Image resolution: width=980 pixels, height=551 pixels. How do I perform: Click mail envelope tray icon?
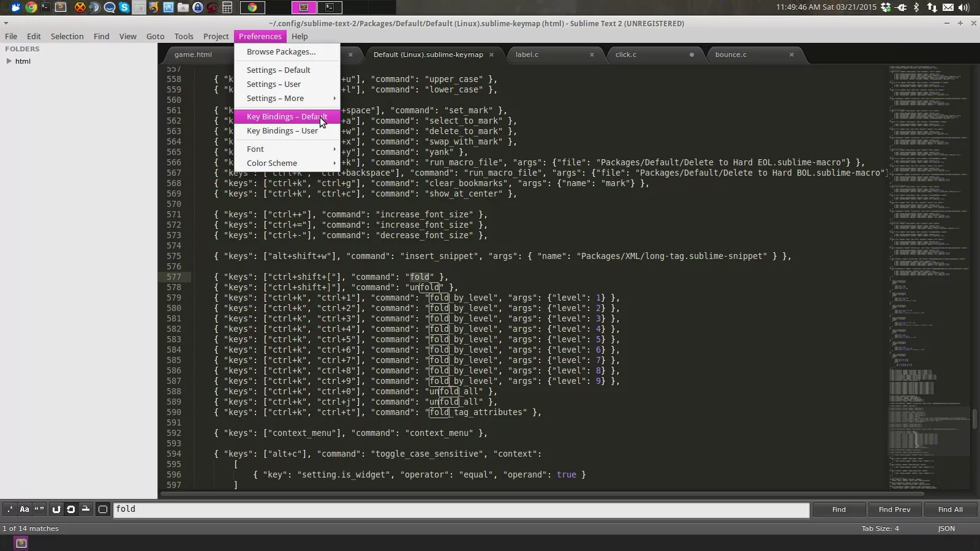pyautogui.click(x=948, y=7)
